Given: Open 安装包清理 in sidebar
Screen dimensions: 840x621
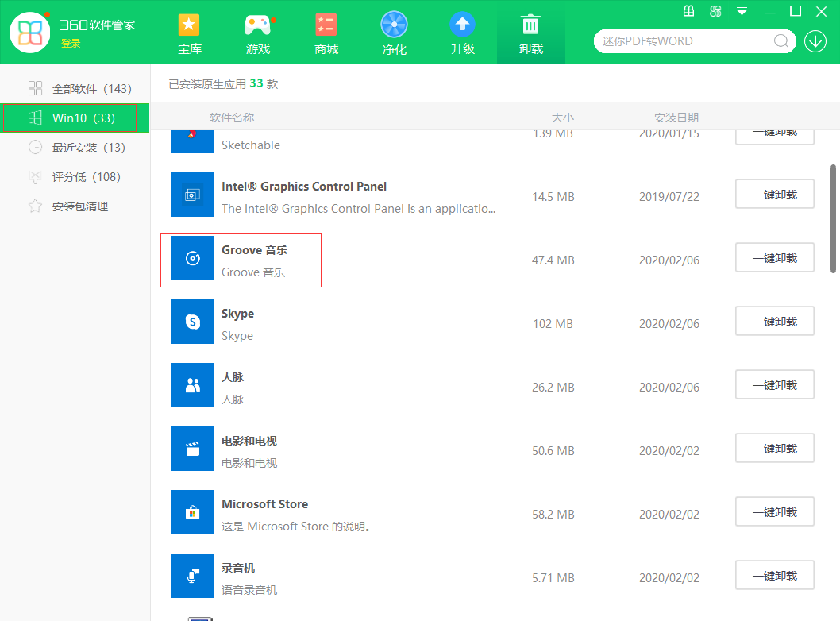Looking at the screenshot, I should coord(75,206).
